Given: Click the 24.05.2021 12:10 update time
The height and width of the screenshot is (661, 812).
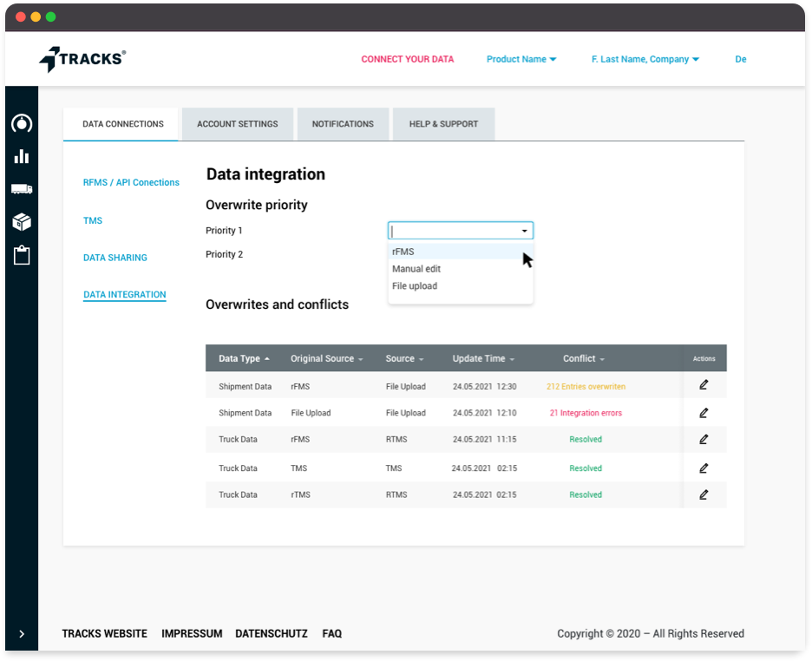Looking at the screenshot, I should tap(484, 413).
